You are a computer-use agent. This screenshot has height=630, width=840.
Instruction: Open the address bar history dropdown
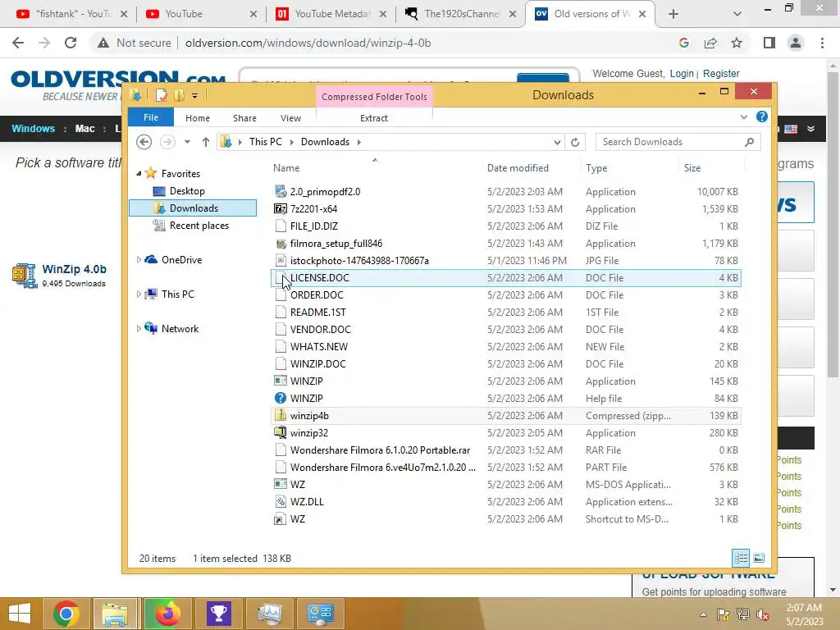tap(557, 142)
